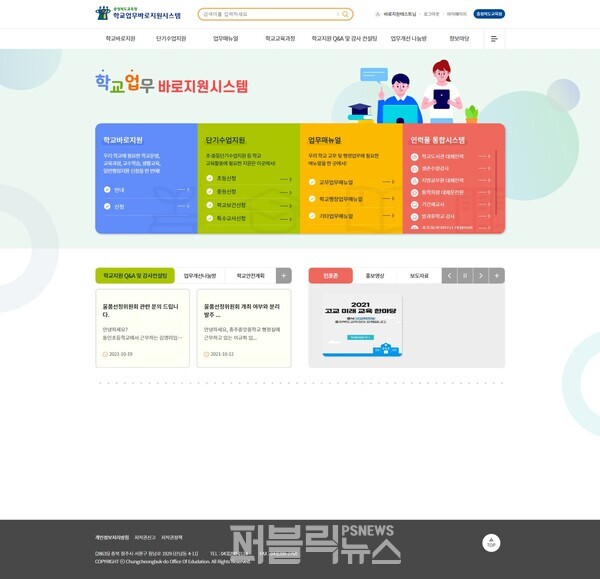Screen dimensions: 600x579
Task: Click arrow beside 학교보건신청
Action: point(286,206)
